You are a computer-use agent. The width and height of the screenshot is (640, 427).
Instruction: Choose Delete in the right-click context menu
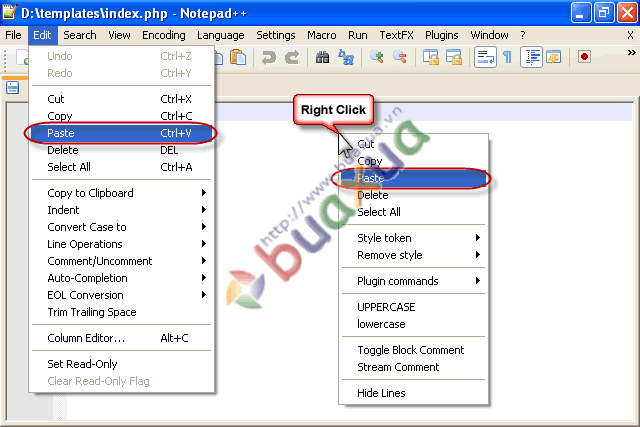413,195
